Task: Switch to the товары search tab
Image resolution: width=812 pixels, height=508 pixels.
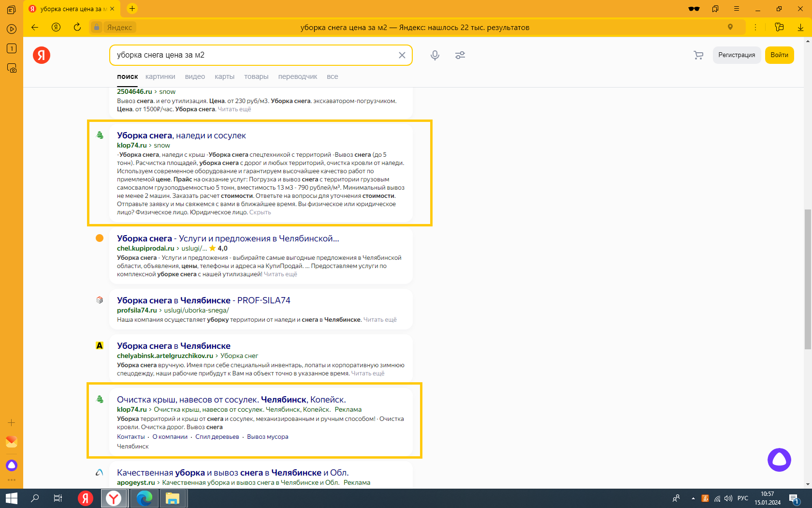Action: click(x=256, y=76)
